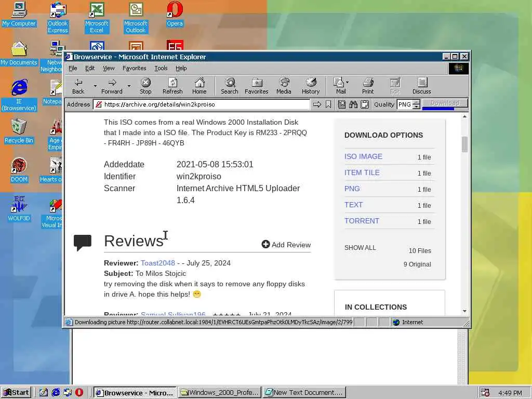Select the WOLF3D desktop icon
532x399 pixels.
click(x=19, y=209)
